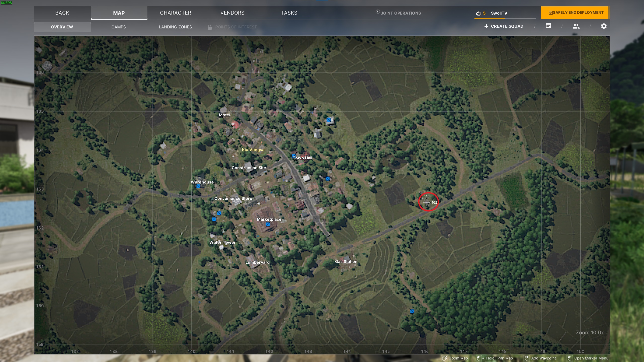
Task: Click the Create Squad button
Action: (x=504, y=26)
